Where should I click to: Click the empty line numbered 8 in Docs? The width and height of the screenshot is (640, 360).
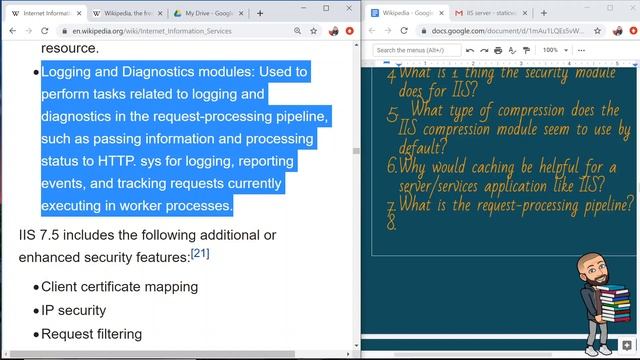click(392, 223)
